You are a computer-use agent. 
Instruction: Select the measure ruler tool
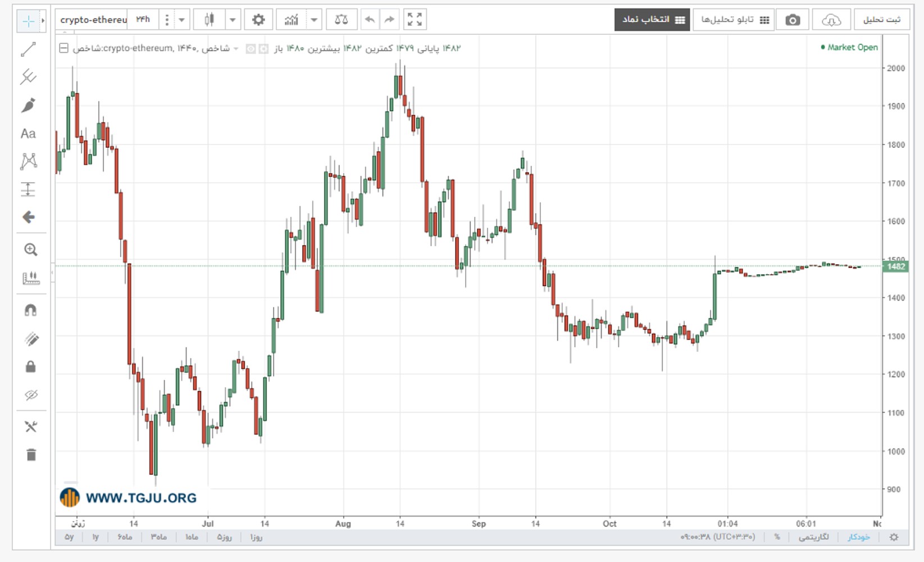coord(30,278)
